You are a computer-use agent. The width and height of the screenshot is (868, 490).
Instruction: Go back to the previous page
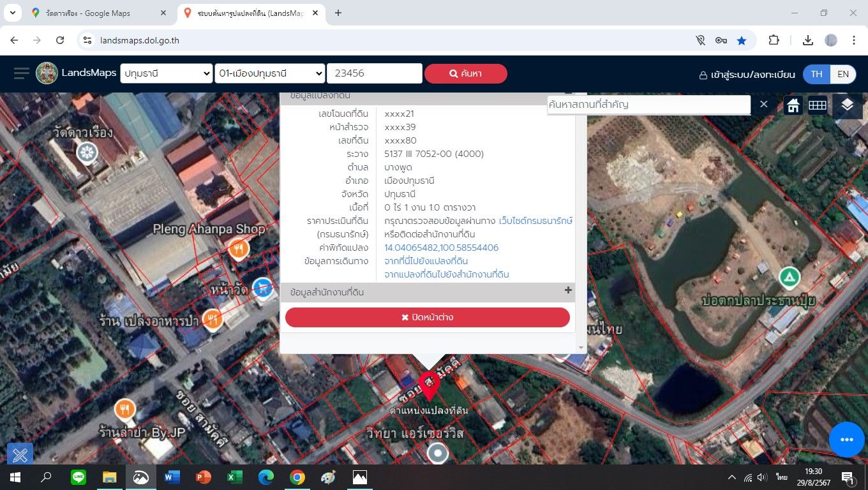[x=14, y=40]
